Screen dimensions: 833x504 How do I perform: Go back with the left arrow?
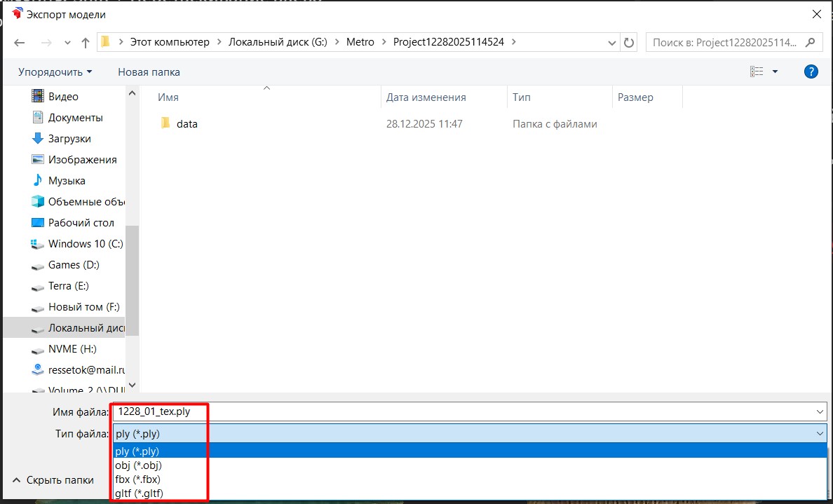click(20, 43)
